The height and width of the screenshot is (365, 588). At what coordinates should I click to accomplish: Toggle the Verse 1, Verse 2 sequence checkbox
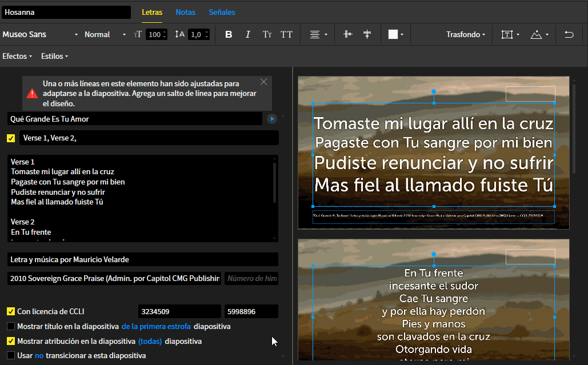(11, 138)
